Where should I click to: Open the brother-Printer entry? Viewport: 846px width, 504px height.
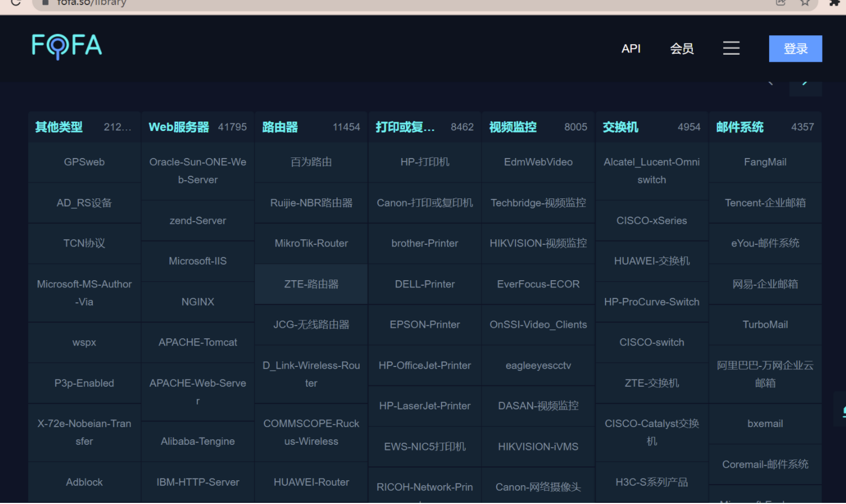click(x=425, y=244)
